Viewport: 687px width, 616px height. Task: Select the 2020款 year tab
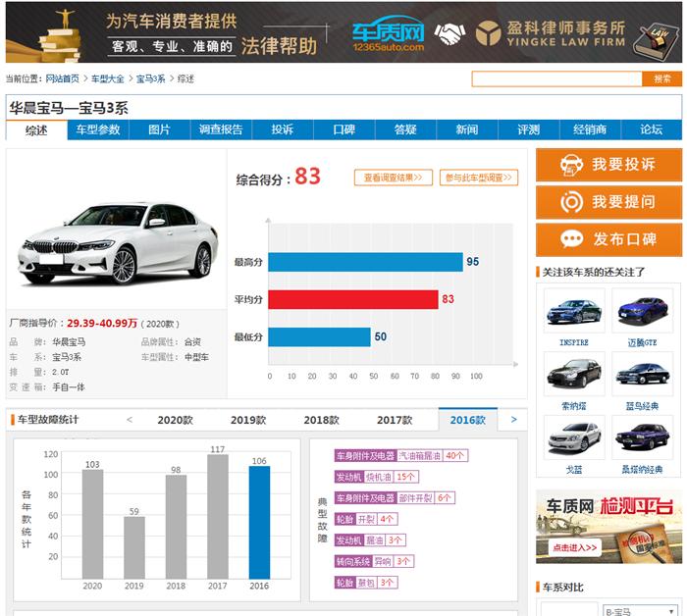[176, 420]
